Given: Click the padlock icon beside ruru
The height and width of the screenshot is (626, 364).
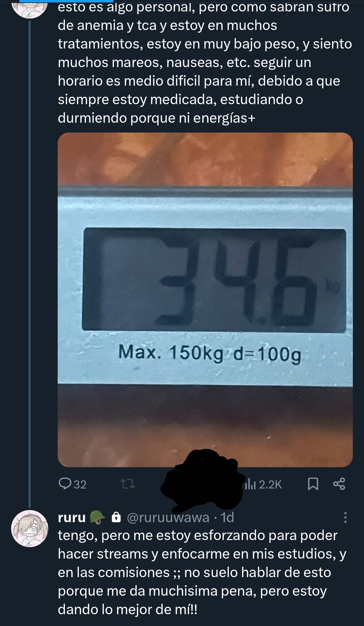Looking at the screenshot, I should pyautogui.click(x=116, y=517).
